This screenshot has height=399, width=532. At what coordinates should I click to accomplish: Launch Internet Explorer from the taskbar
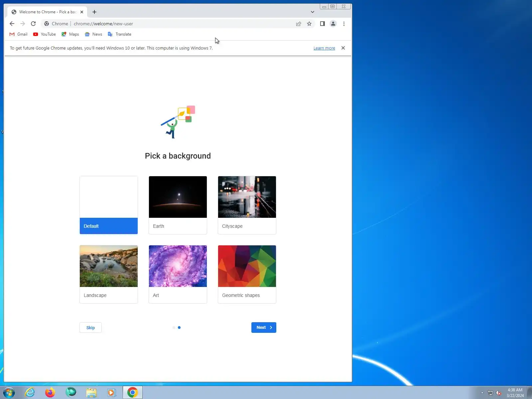tap(30, 392)
